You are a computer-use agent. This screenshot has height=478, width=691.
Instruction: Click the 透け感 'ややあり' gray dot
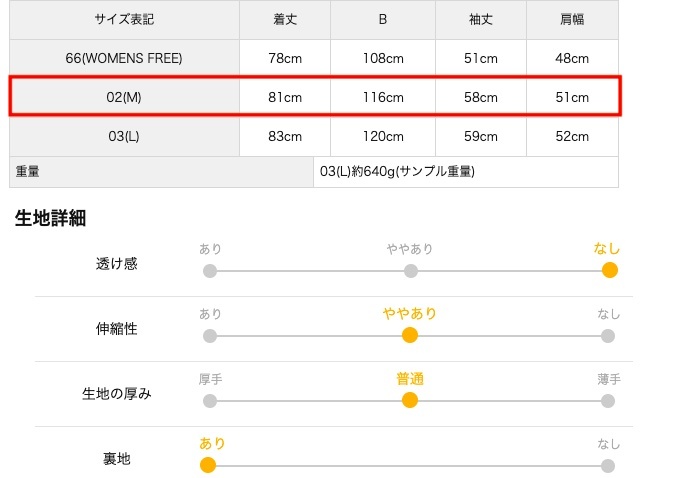(410, 270)
